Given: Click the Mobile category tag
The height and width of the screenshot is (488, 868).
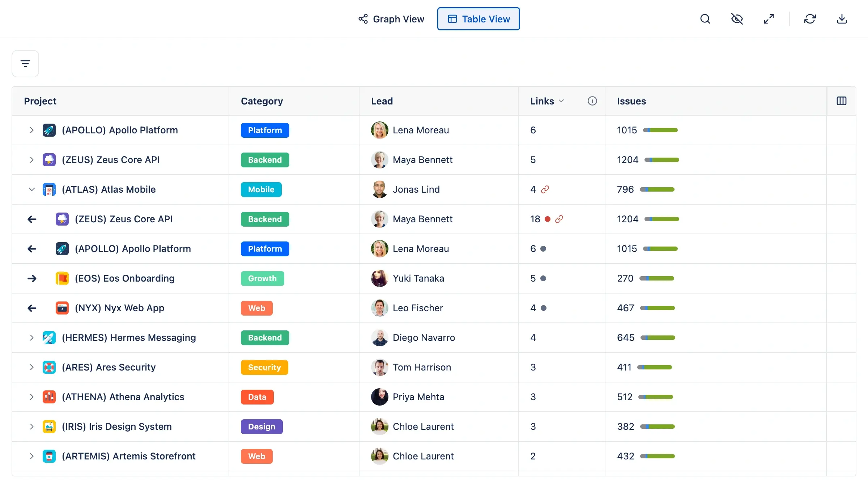Looking at the screenshot, I should point(261,189).
